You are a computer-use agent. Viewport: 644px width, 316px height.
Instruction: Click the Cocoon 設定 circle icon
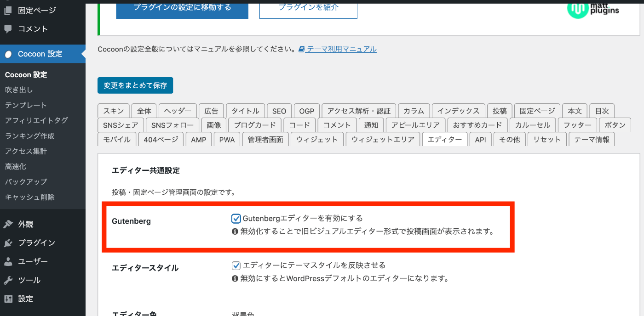pos(8,54)
